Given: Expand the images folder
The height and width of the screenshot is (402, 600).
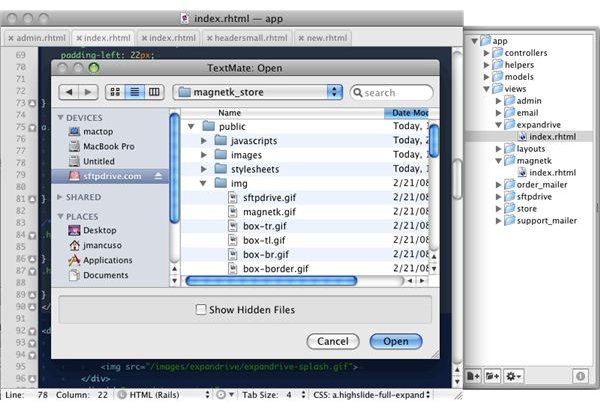Looking at the screenshot, I should click(x=204, y=155).
